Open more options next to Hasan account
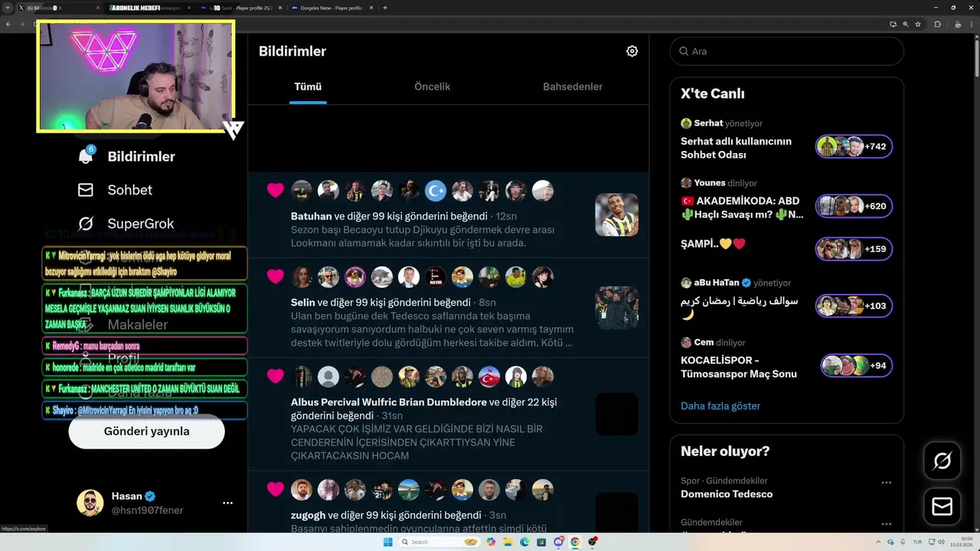980x551 pixels. (227, 503)
